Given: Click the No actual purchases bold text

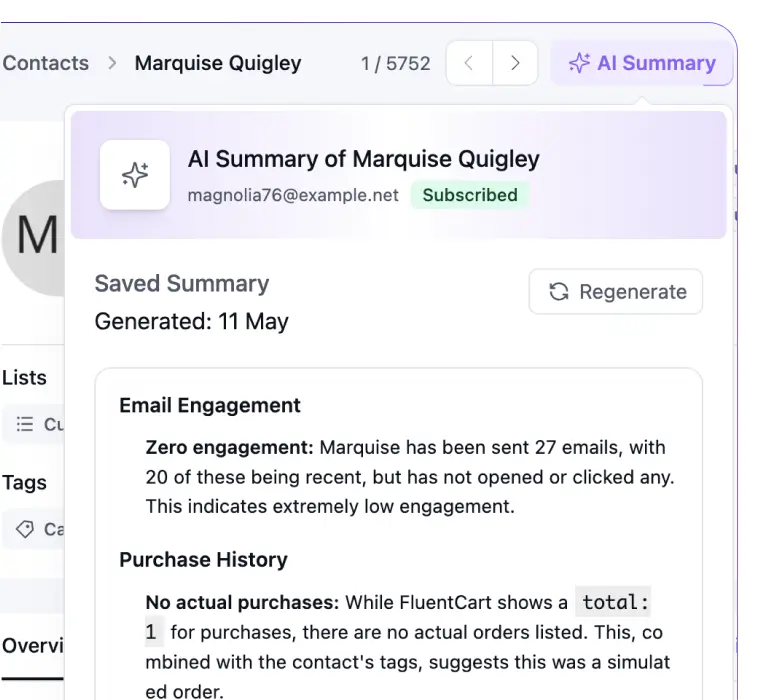Looking at the screenshot, I should [x=242, y=603].
